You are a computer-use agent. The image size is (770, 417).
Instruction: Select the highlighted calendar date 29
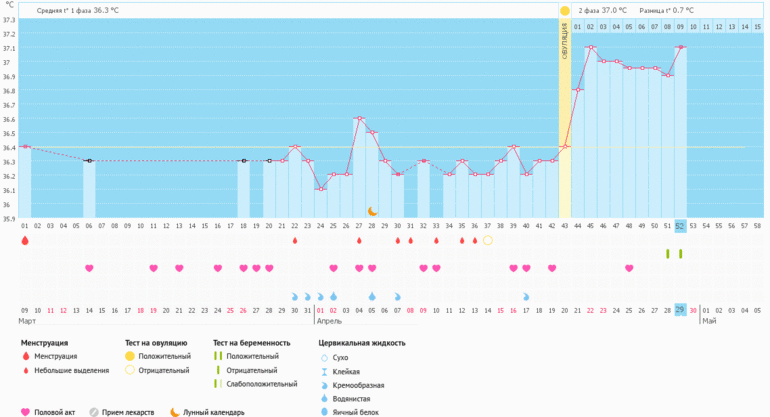680,310
